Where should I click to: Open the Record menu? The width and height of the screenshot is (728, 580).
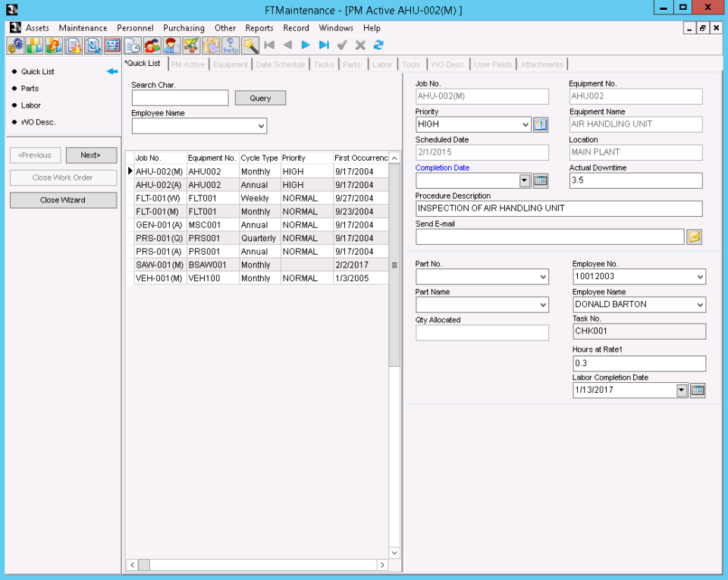tap(296, 28)
